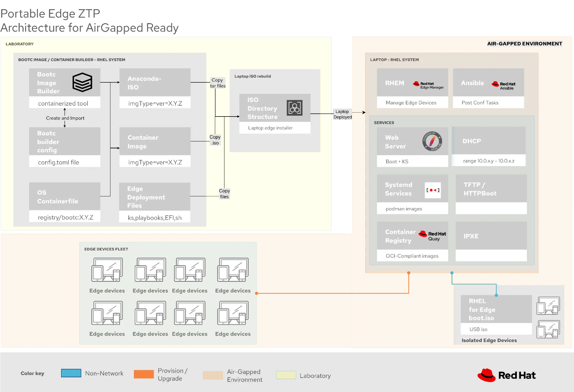
Task: Click 'registry/bootc:X.Y.Z' text
Action: (x=65, y=217)
